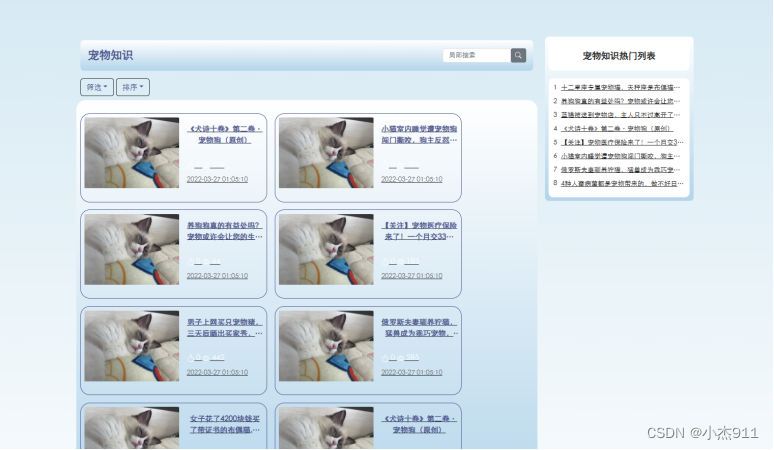Click cat thumbnail of 养狗狗真的有益处吗 card
Image resolution: width=774 pixels, height=450 pixels.
click(132, 249)
